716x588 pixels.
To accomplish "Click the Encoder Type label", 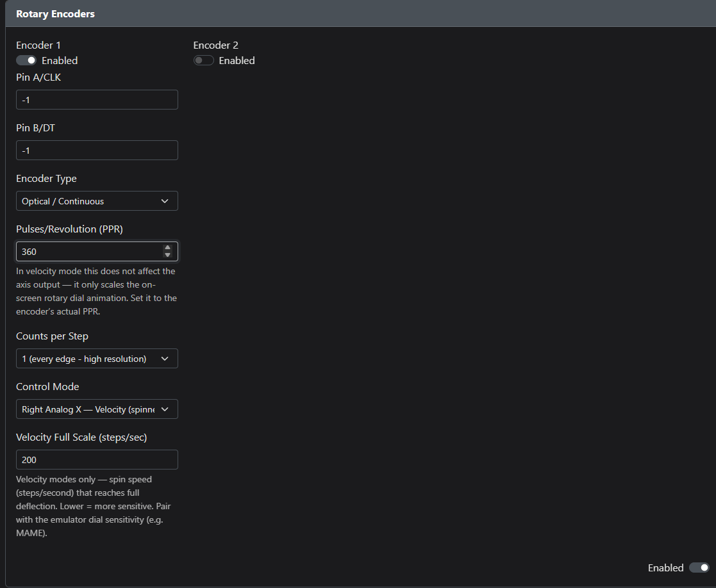I will click(x=46, y=178).
